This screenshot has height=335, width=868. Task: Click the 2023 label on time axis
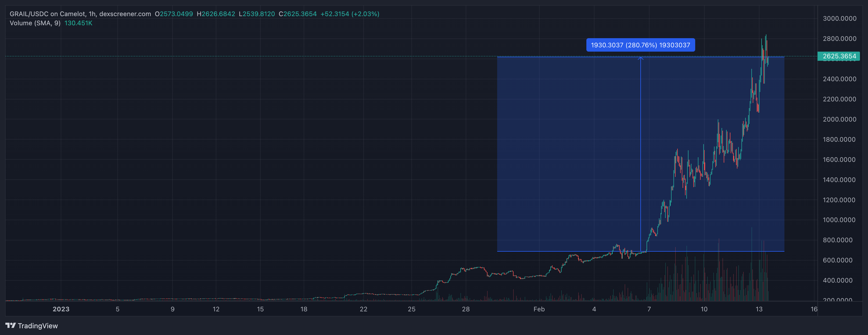(61, 309)
